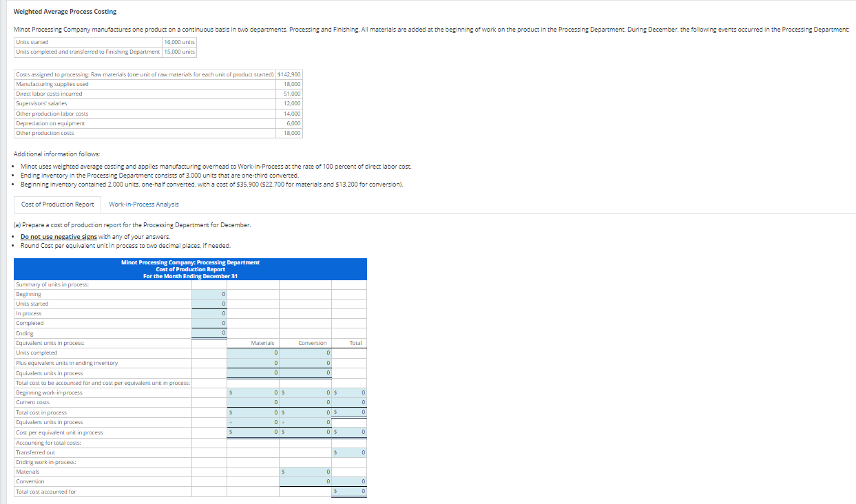This screenshot has height=504, width=856.
Task: Select equivalent units in ending inventory Conversion field
Action: (x=304, y=363)
